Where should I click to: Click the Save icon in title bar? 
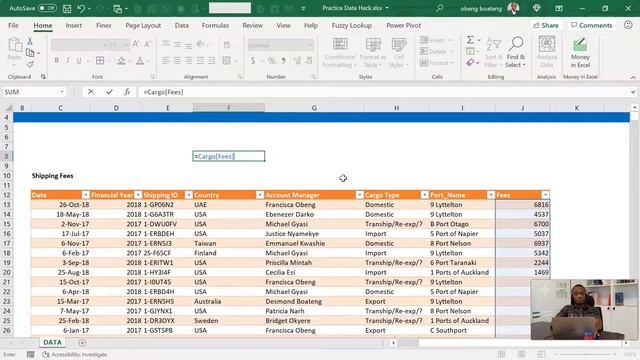67,9
